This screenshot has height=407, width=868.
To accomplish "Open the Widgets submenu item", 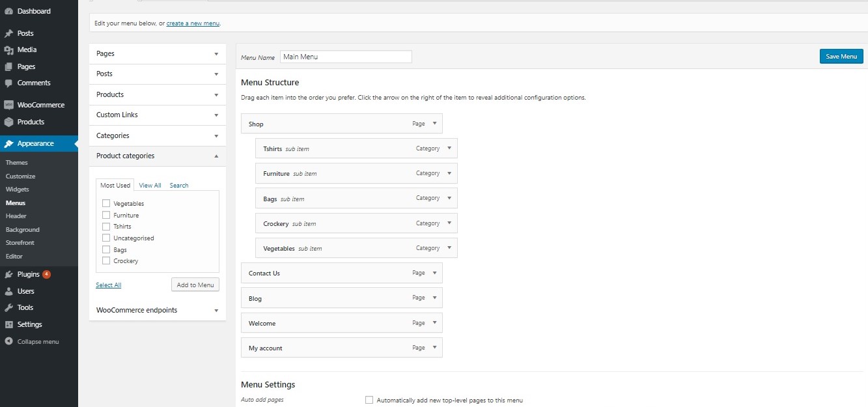I will click(x=18, y=189).
